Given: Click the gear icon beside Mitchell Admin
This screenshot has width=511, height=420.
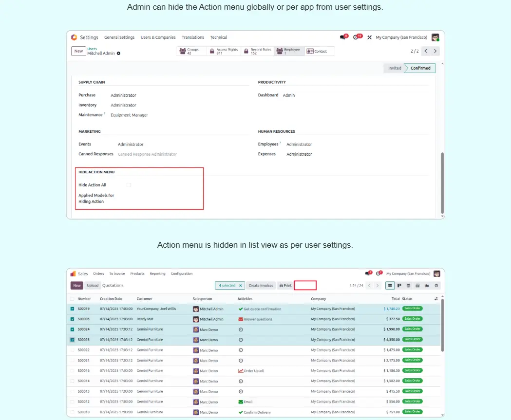Looking at the screenshot, I should point(118,54).
